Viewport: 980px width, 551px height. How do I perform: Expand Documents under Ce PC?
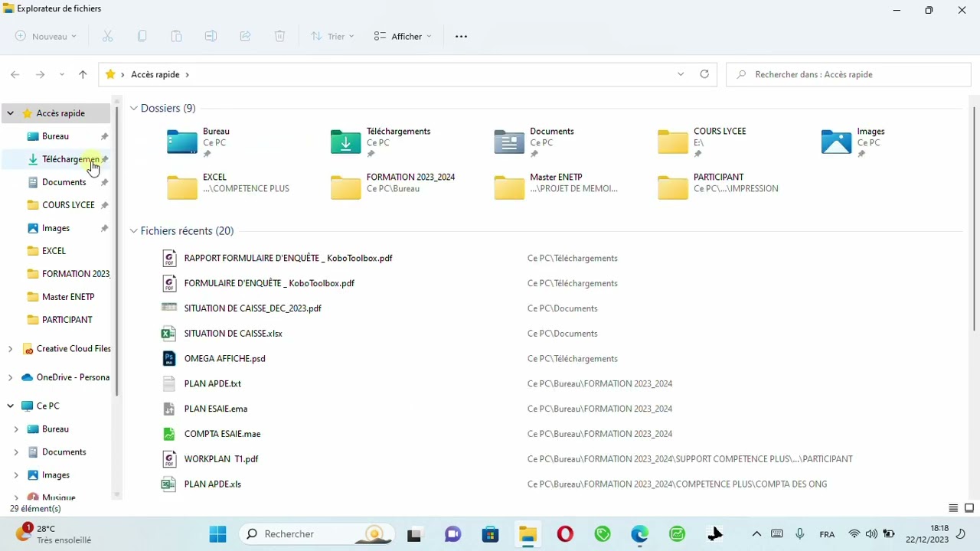16,452
